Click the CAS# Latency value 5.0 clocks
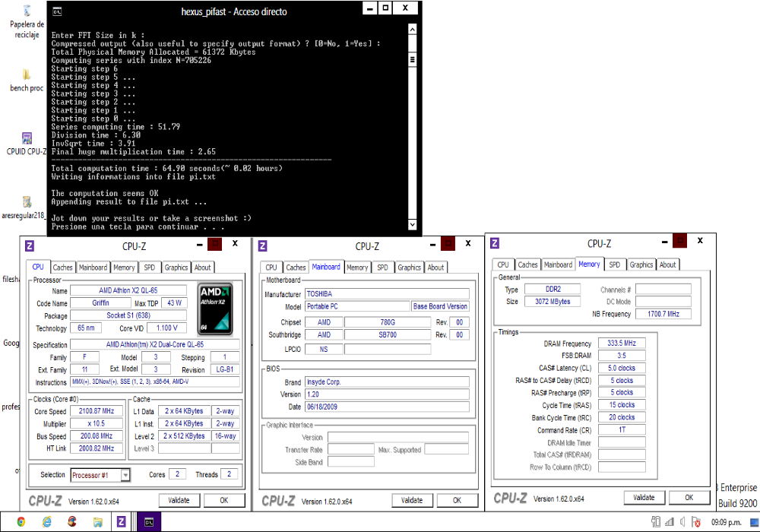This screenshot has width=760, height=532. (x=622, y=368)
